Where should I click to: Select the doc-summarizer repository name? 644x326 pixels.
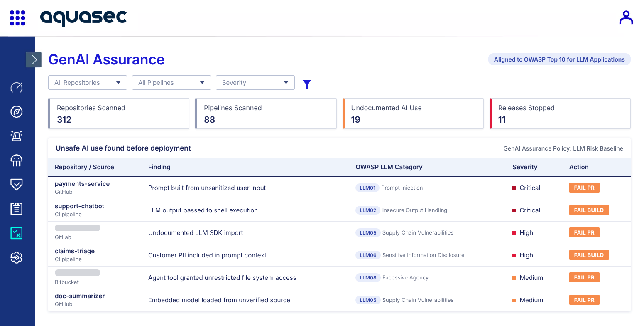[80, 296]
